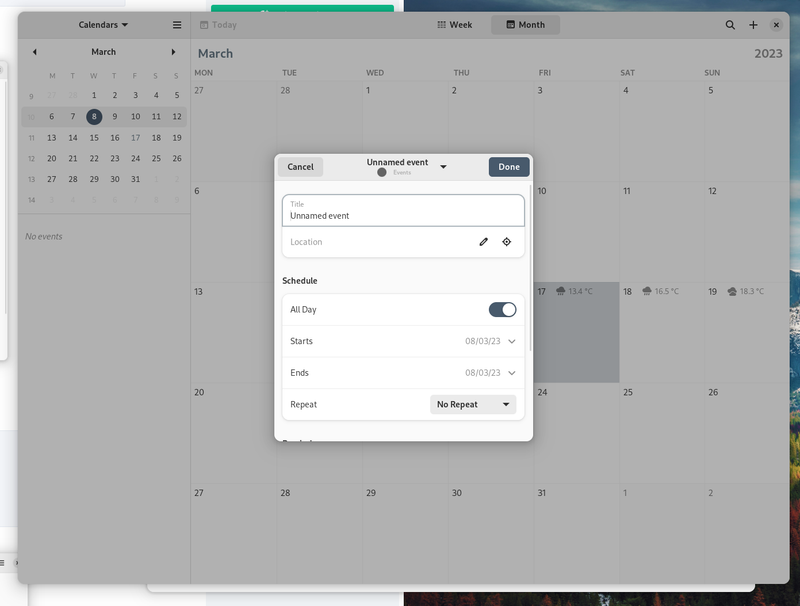Click the weather icon on the 17th

pos(560,291)
